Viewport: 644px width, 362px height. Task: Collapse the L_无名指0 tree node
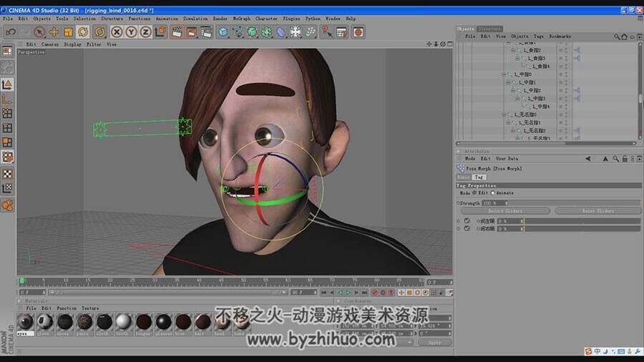tap(504, 114)
